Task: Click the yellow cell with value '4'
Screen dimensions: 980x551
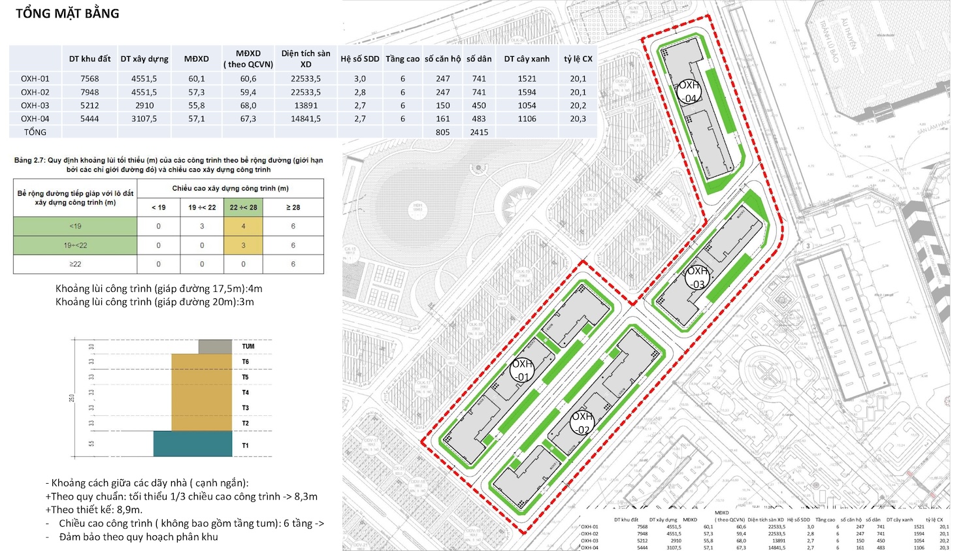Action: coord(243,226)
